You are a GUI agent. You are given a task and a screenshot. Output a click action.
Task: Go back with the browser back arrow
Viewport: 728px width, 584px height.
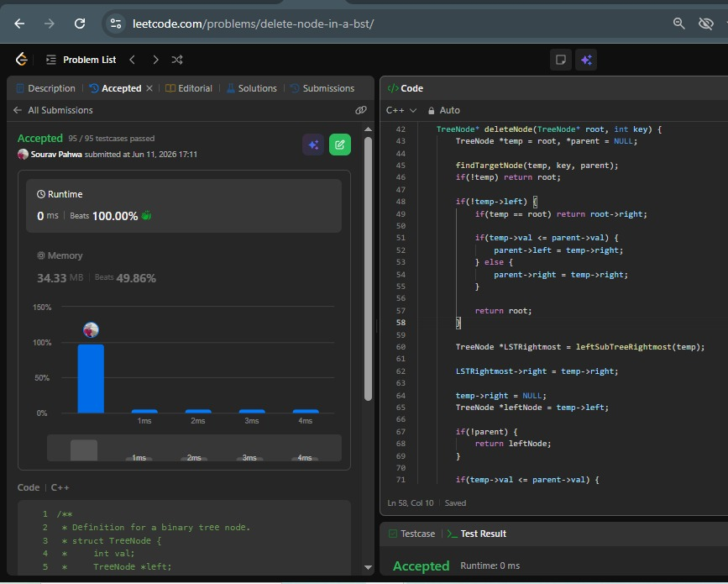(19, 24)
